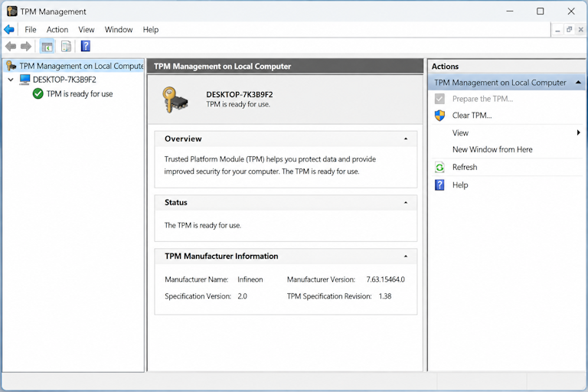This screenshot has width=588, height=392.
Task: Click specification version value 2.0
Action: click(242, 296)
